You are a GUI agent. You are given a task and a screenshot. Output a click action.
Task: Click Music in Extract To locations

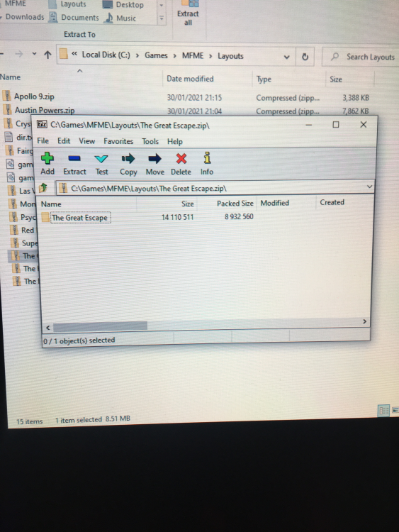point(120,18)
